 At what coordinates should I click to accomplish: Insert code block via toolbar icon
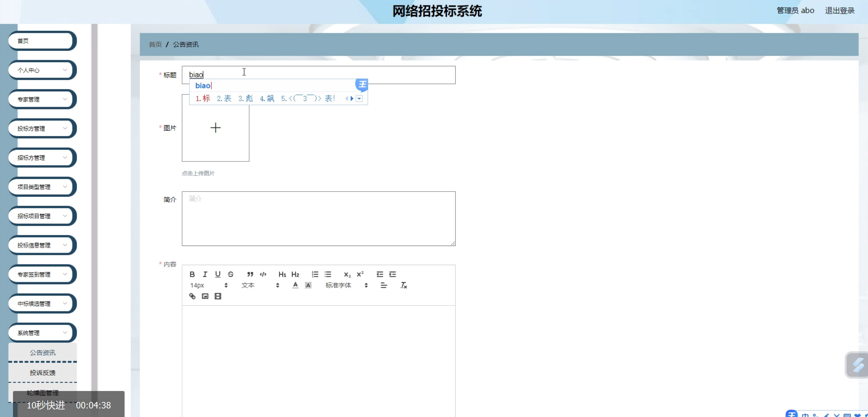[263, 274]
